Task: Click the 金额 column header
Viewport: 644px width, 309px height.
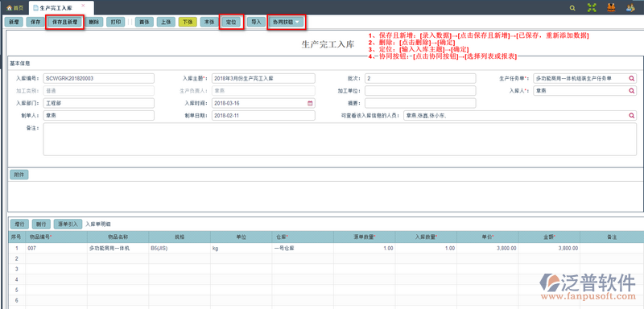Action: pyautogui.click(x=549, y=237)
